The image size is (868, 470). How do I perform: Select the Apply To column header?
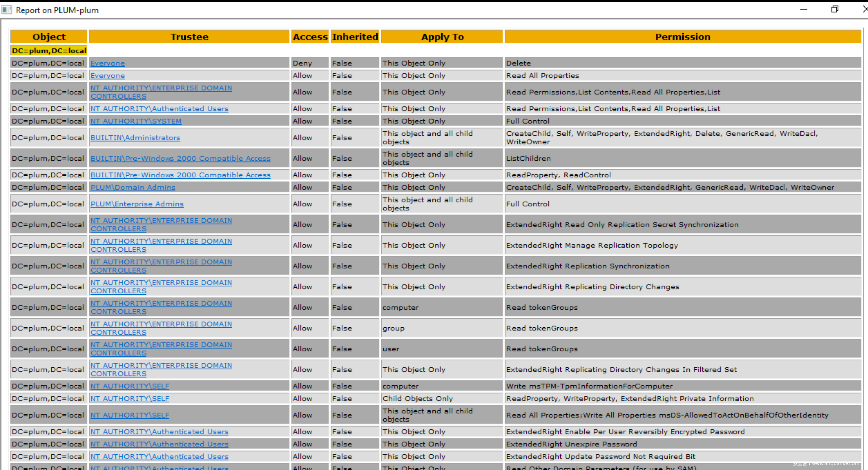[442, 37]
